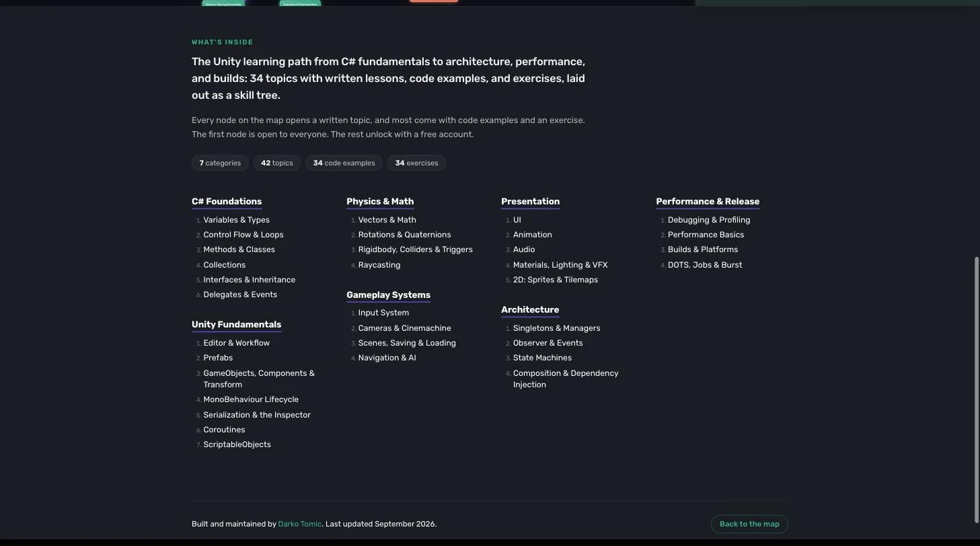The height and width of the screenshot is (546, 980).
Task: Click the page vertical scrollbar thumb
Action: pos(977,390)
